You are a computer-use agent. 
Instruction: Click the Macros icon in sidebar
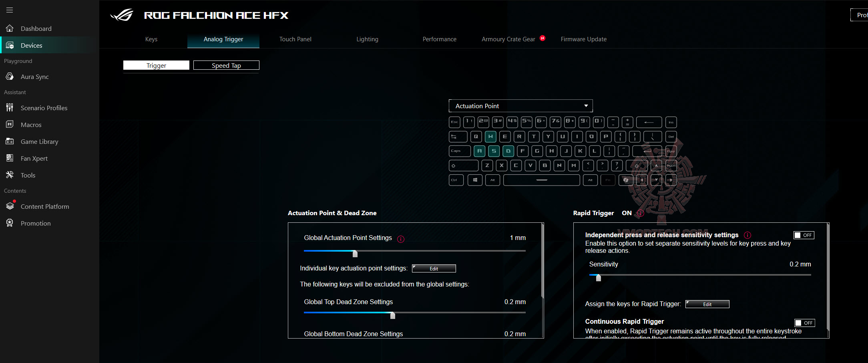(x=10, y=125)
